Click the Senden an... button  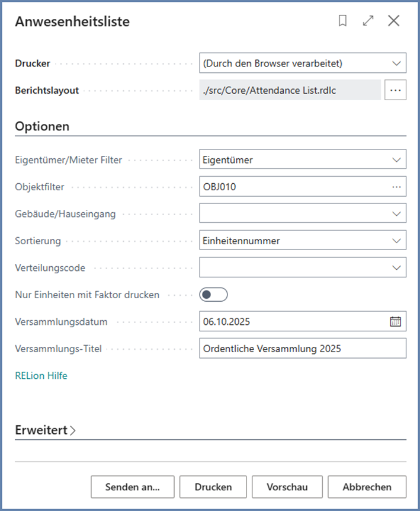(x=133, y=487)
